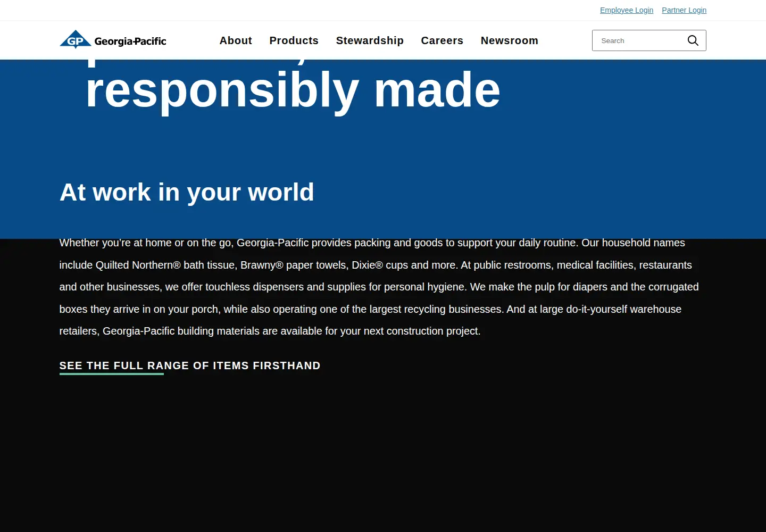
Task: Click the Georgia-Pacific GP logo
Action: (113, 40)
